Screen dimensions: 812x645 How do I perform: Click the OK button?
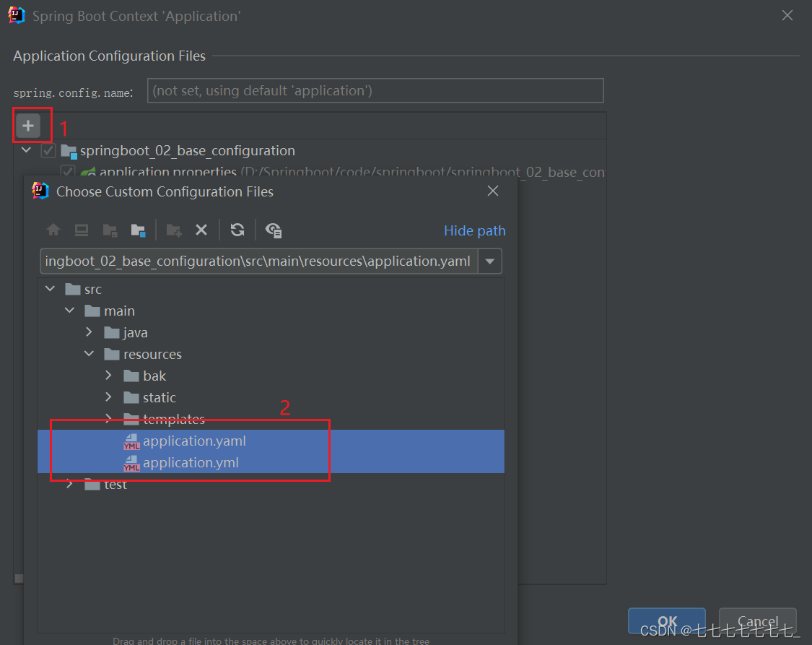click(667, 620)
